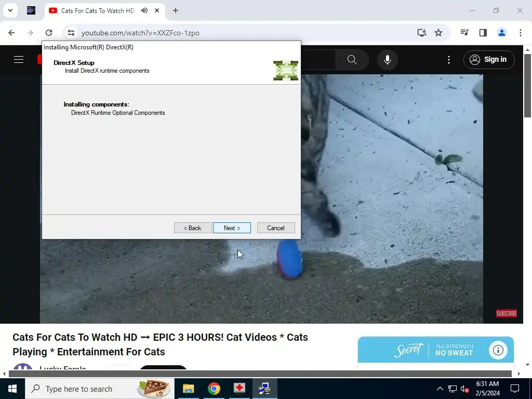This screenshot has width=532, height=399.
Task: Open Chrome three-dot menu
Action: coord(521,33)
